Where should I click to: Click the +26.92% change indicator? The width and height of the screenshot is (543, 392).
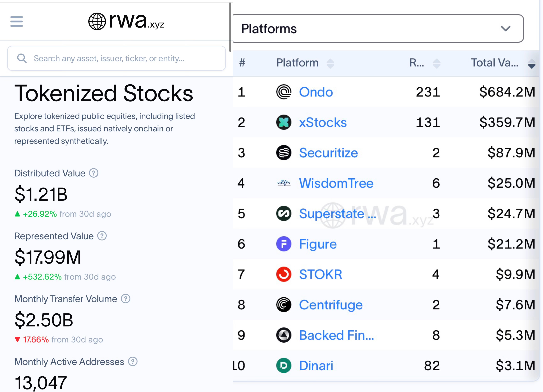[36, 214]
